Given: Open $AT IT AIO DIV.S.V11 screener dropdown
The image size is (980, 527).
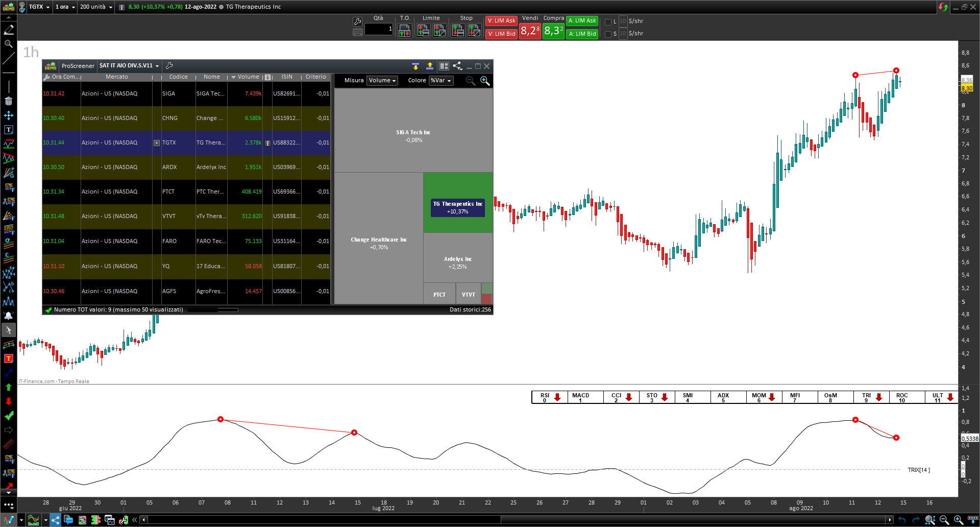Looking at the screenshot, I should [x=129, y=66].
